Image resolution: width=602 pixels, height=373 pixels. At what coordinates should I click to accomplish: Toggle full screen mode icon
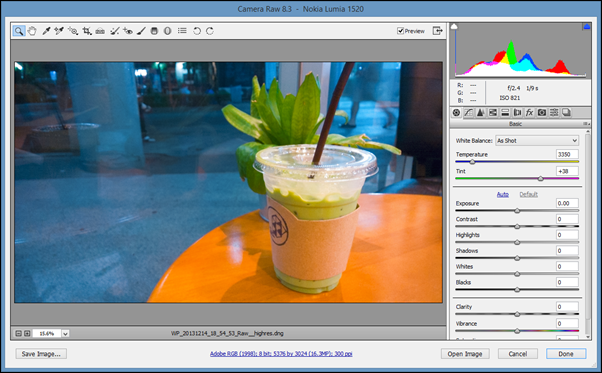click(x=437, y=31)
